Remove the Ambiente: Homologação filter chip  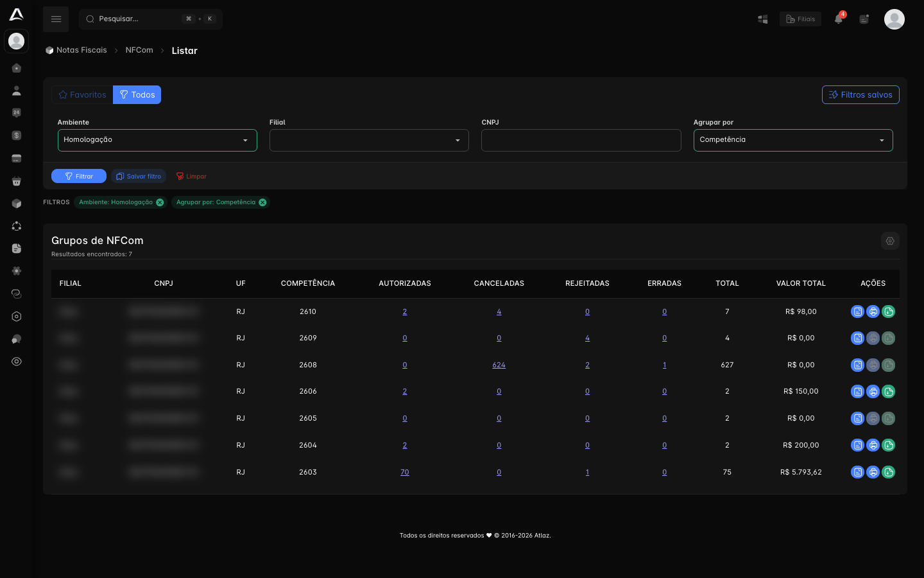click(x=160, y=202)
